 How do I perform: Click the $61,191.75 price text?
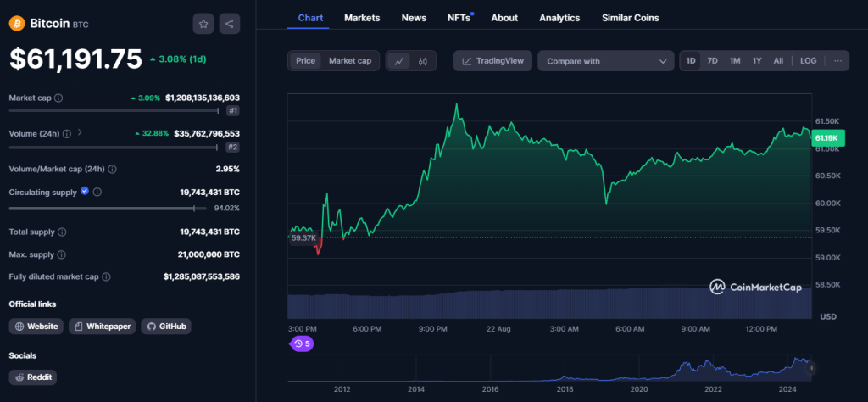tap(75, 60)
